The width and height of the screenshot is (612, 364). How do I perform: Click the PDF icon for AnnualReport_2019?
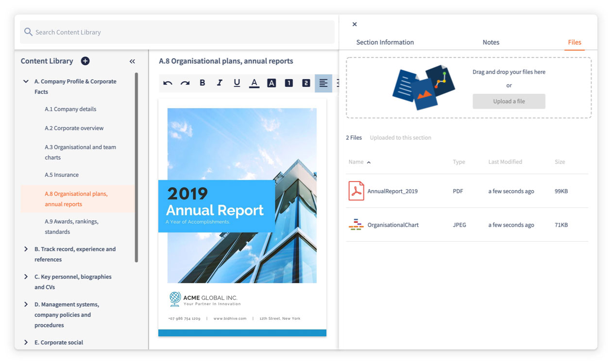point(356,191)
